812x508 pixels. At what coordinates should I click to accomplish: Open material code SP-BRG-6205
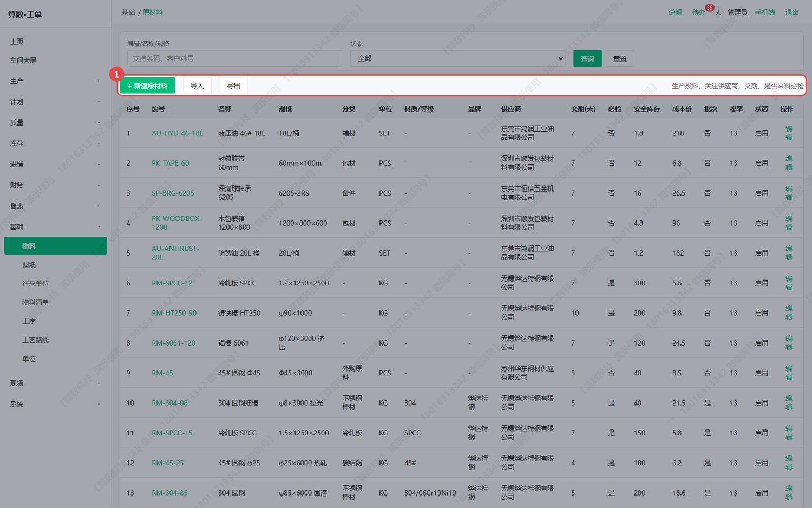click(173, 193)
